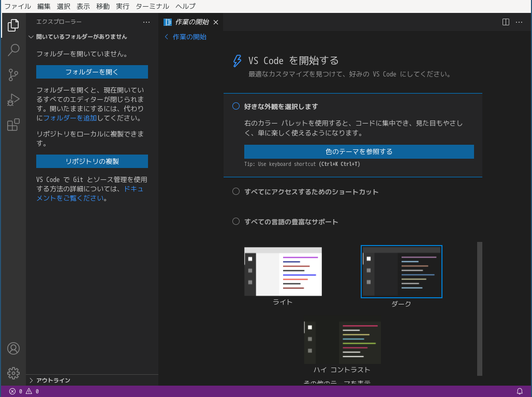Split the editor to the right
Screen dimensions: 532x397
point(506,22)
